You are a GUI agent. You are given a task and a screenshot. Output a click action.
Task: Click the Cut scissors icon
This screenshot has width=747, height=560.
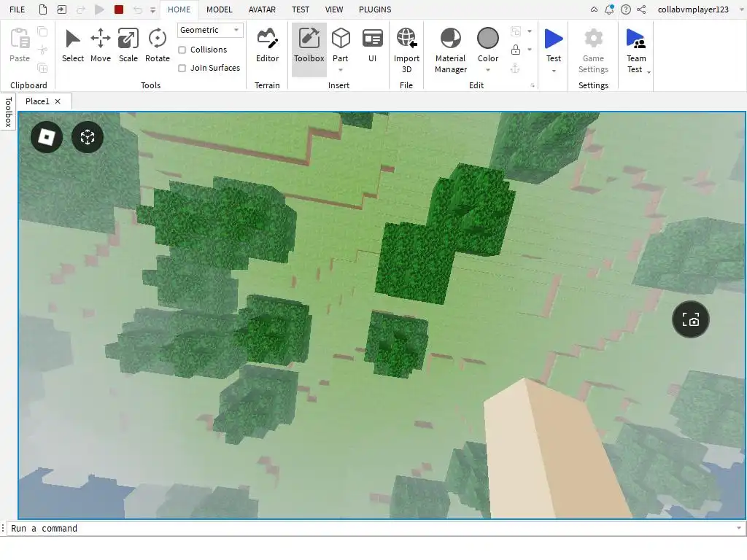[42, 50]
